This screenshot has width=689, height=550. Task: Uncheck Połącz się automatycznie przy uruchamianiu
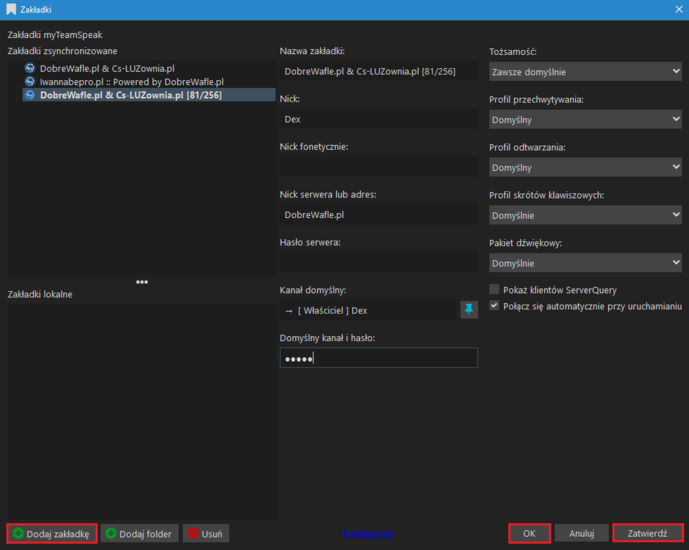tap(494, 306)
